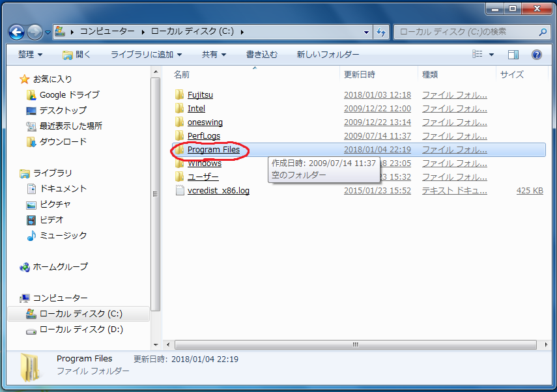Viewport: 557px width, 392px height.
Task: Open the recent pages dropdown arrow
Action: (48, 33)
